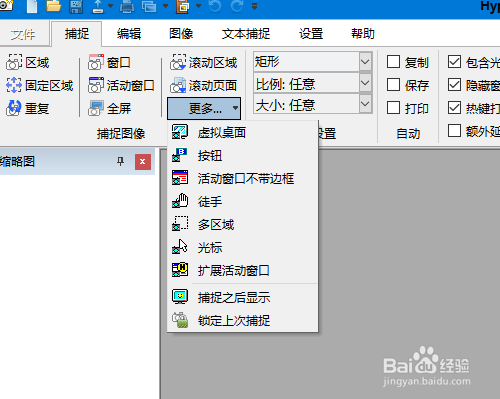Switch to the 捕捉 ribbon tab
Image resolution: width=500 pixels, height=399 pixels.
tap(77, 34)
